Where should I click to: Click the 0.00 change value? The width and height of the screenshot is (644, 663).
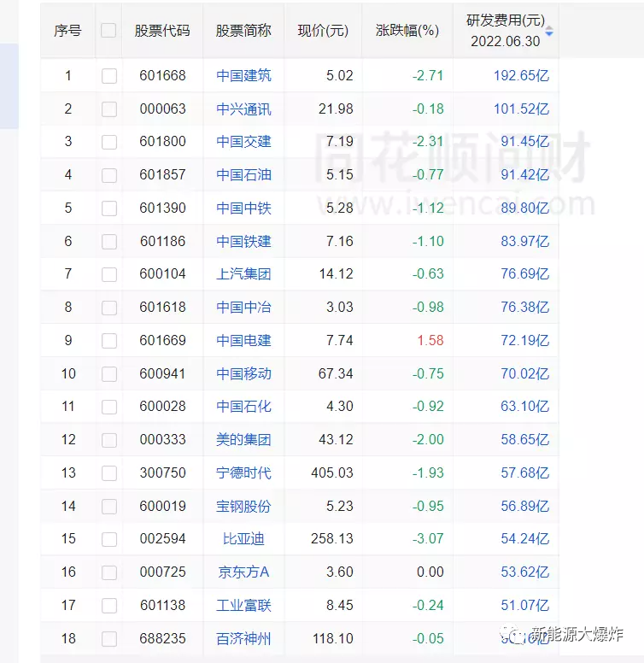click(430, 572)
